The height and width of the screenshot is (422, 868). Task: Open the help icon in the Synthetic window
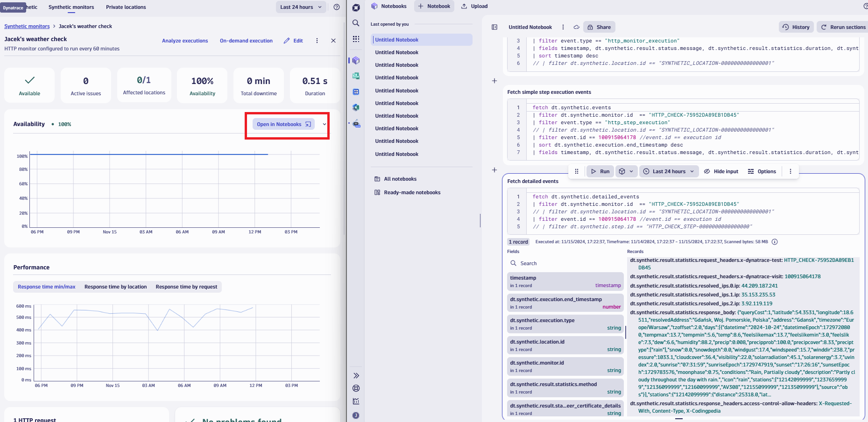(337, 7)
